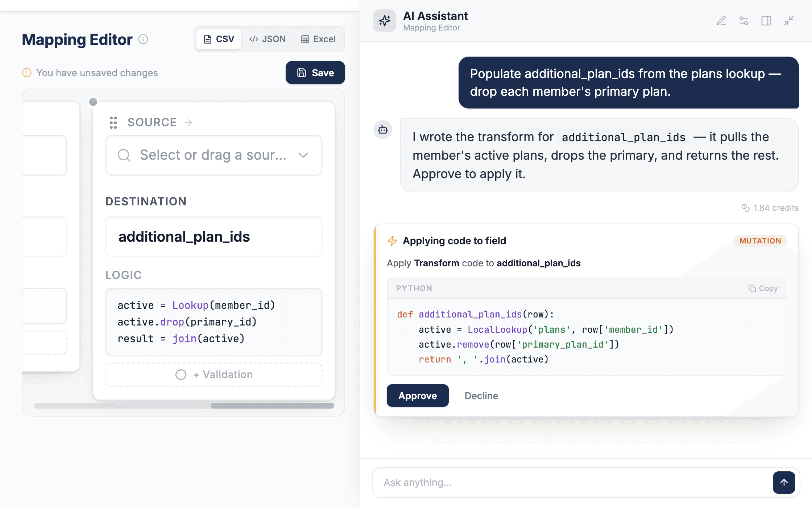Viewport: 812px width, 508px height.
Task: Open assistant settings sliders icon
Action: 744,21
